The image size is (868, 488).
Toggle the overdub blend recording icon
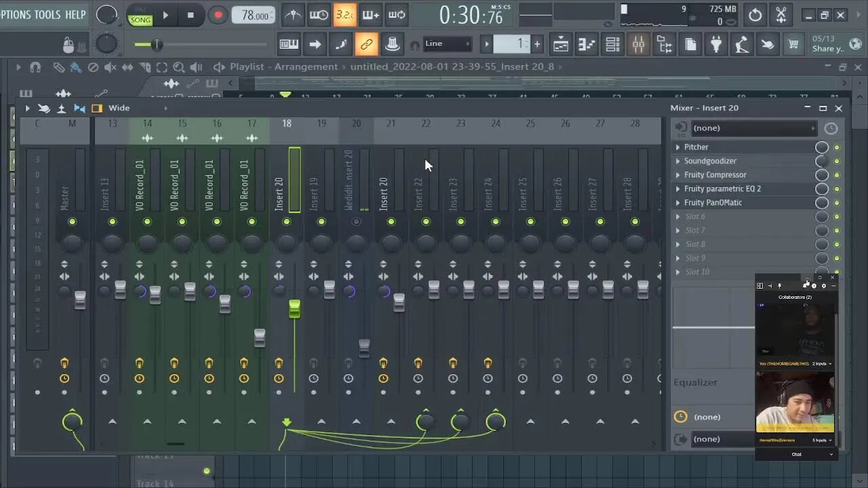[x=370, y=15]
